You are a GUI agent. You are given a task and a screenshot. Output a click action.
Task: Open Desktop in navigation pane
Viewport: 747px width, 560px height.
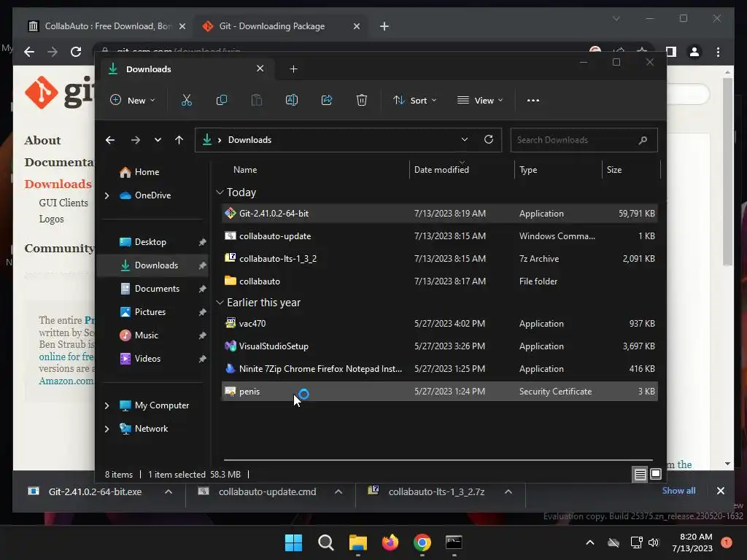(150, 242)
